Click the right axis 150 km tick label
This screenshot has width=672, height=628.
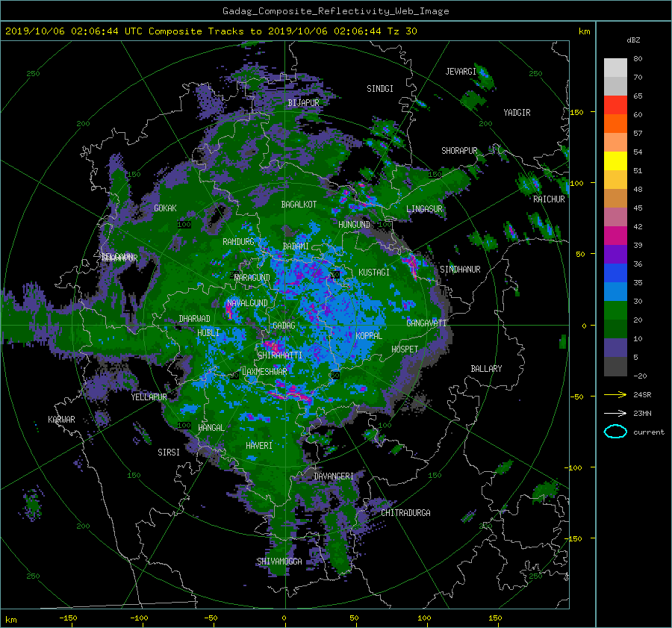pyautogui.click(x=577, y=112)
